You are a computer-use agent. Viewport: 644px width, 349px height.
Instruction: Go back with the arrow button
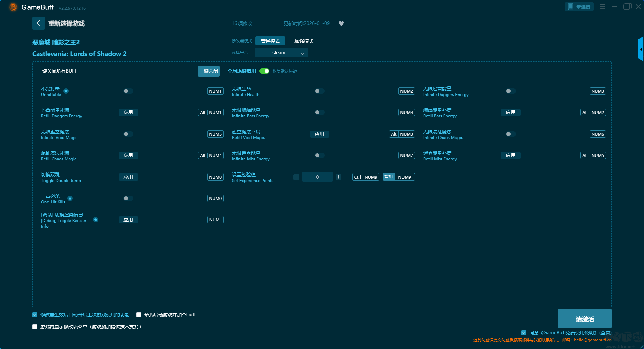39,23
